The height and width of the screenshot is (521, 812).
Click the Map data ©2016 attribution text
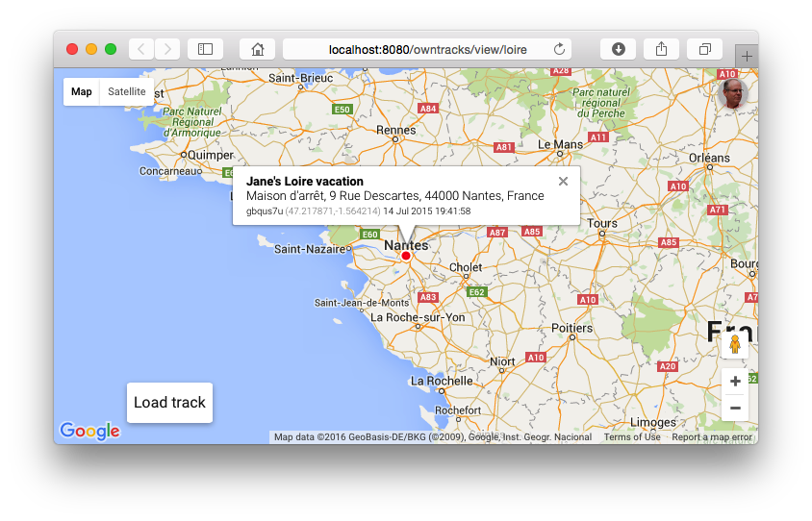tap(432, 437)
